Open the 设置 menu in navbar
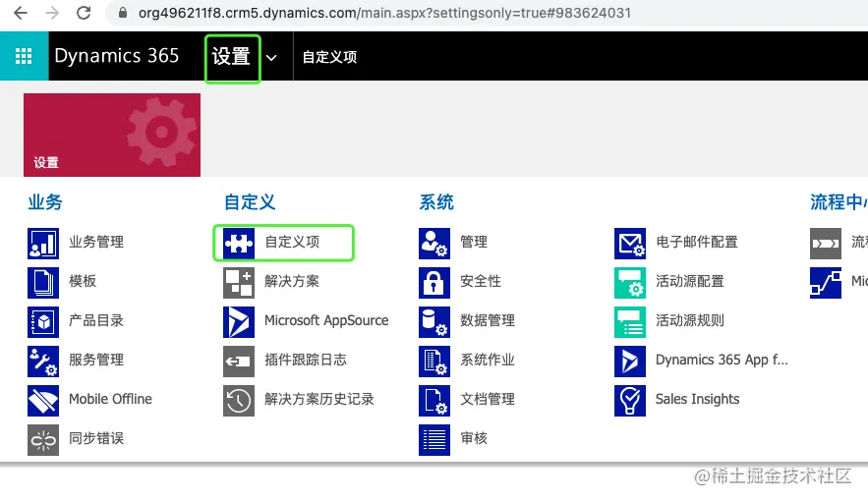Image resolution: width=868 pixels, height=502 pixels. [x=231, y=56]
